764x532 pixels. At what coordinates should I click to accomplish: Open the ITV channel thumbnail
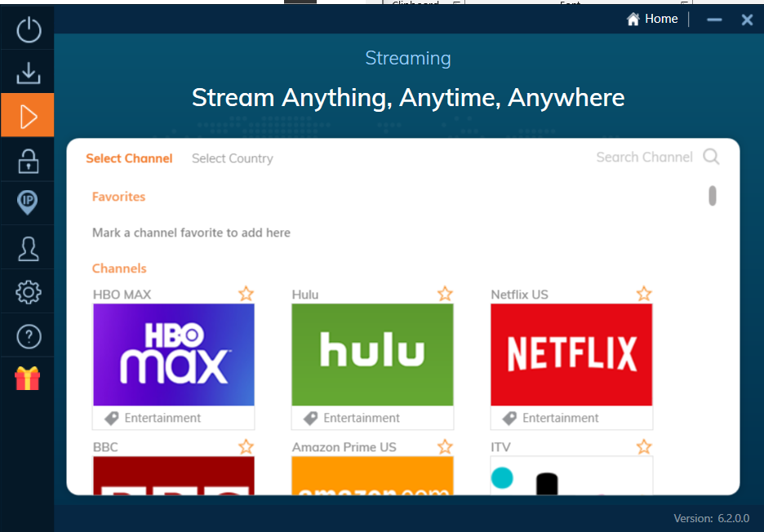click(571, 476)
